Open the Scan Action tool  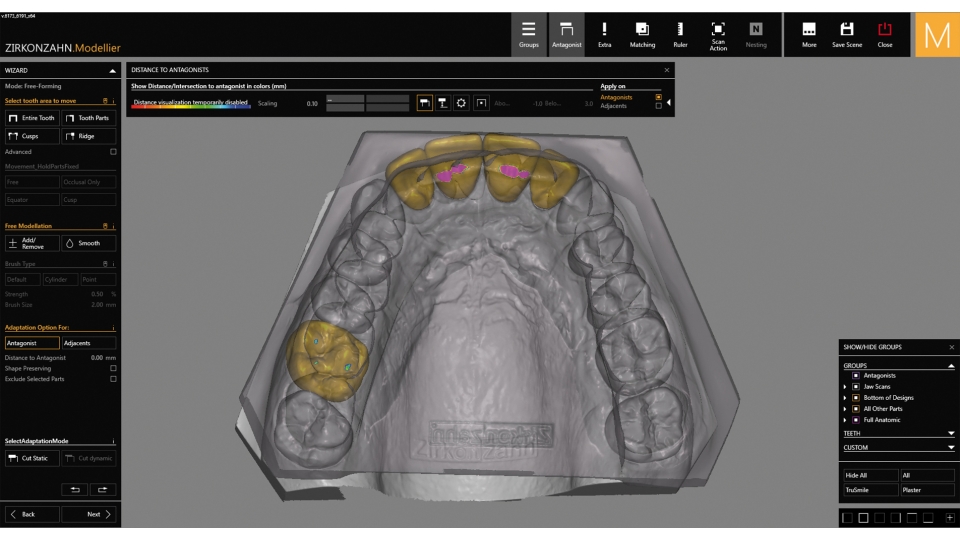[x=718, y=35]
